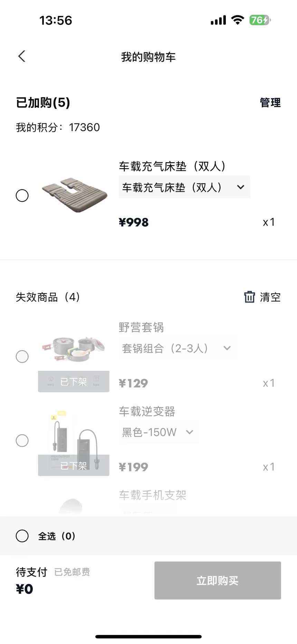Tap the back arrow icon
The height and width of the screenshot is (644, 297).
tap(22, 56)
